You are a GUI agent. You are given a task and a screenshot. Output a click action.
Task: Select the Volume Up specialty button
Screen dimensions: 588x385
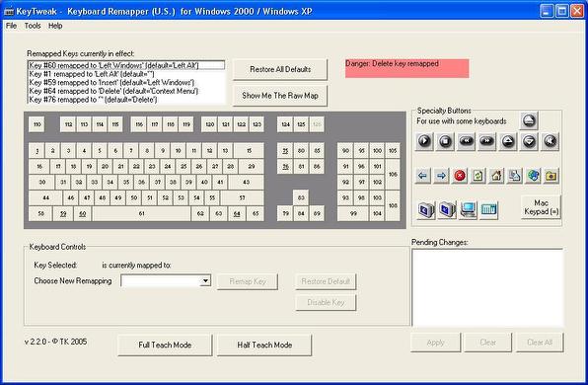pyautogui.click(x=508, y=141)
